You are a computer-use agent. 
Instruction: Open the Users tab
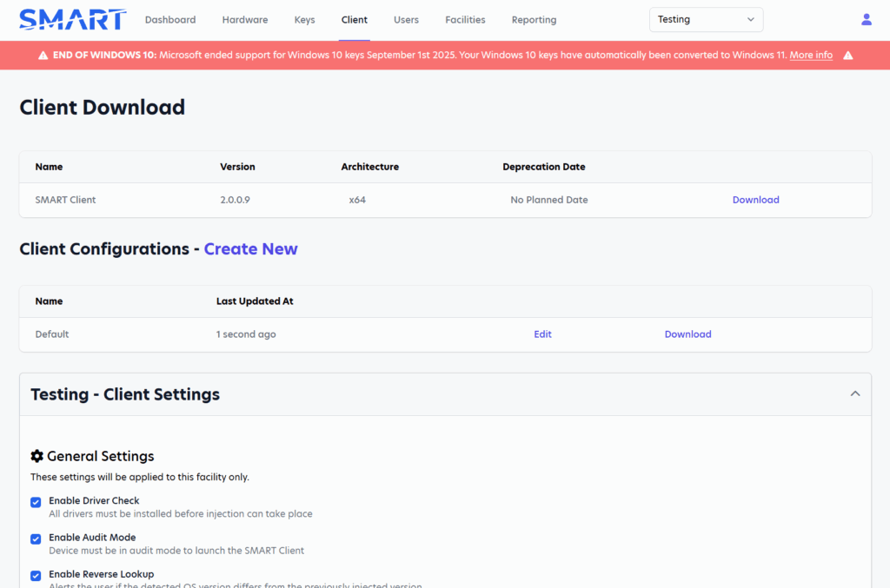click(x=407, y=20)
